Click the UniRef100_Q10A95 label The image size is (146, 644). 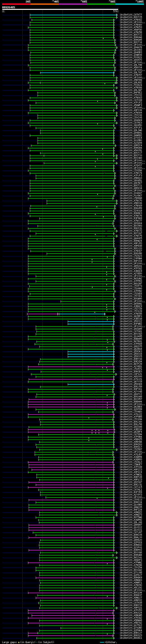coord(131,337)
